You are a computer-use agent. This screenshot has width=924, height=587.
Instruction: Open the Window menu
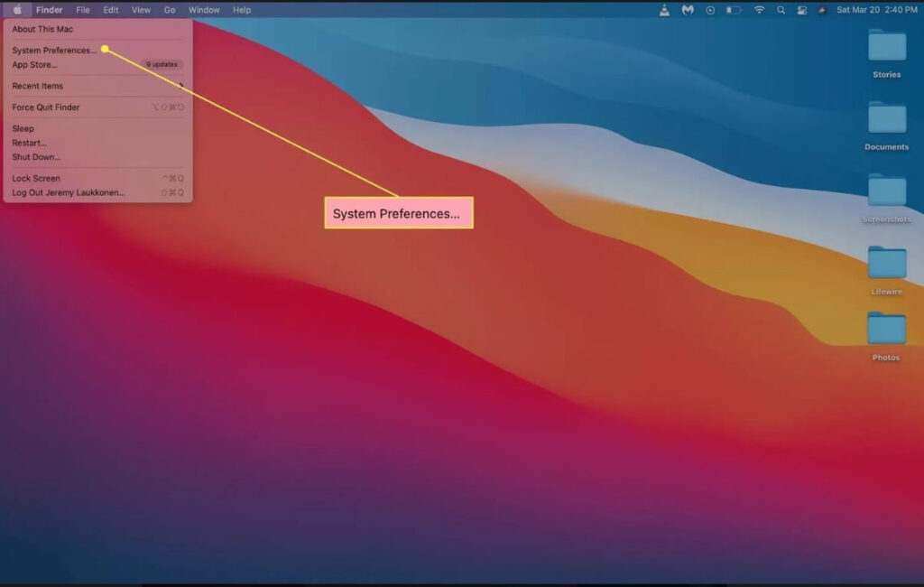[204, 10]
